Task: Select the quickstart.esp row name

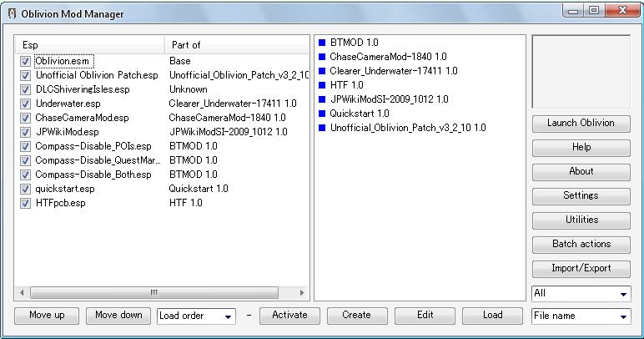Action: [65, 189]
